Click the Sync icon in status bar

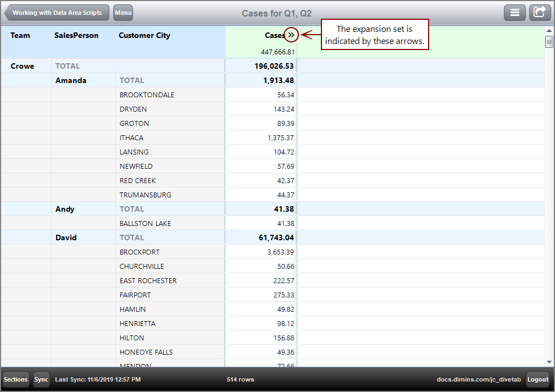41,379
